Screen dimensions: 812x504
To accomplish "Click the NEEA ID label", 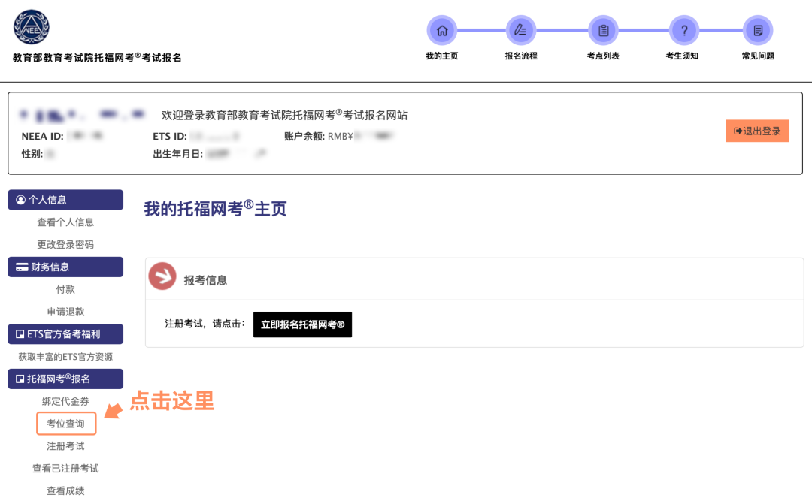I will tap(42, 136).
